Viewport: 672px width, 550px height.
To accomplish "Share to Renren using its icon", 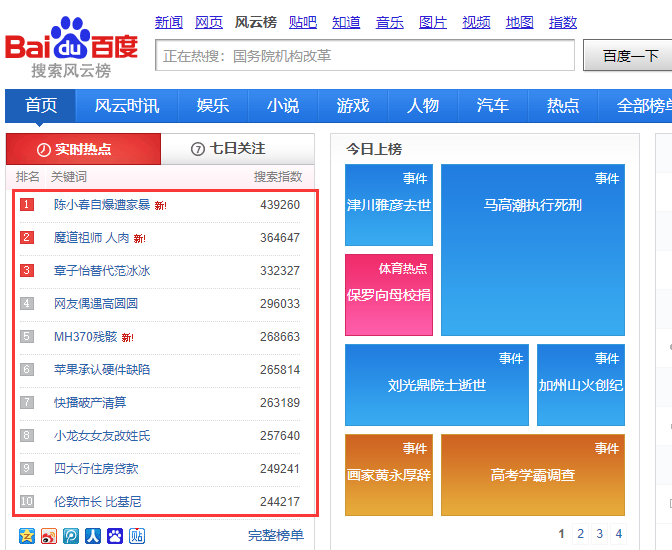I will coord(93,536).
